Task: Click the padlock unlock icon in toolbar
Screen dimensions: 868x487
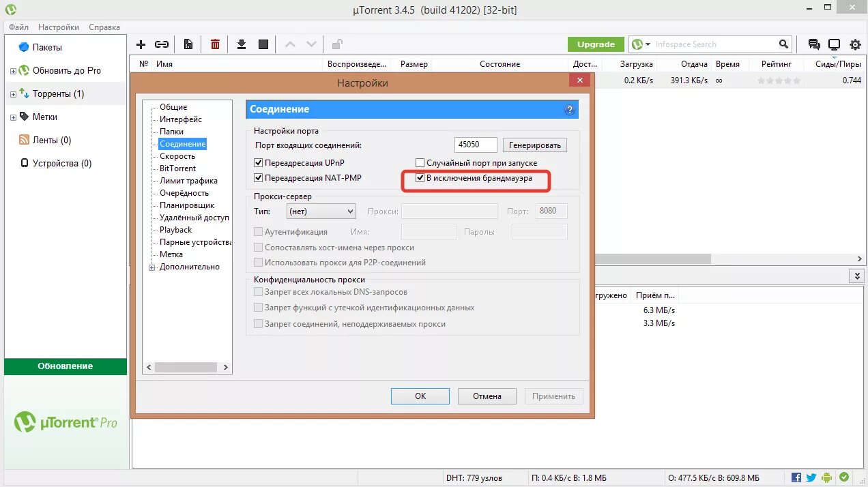Action: pos(337,44)
